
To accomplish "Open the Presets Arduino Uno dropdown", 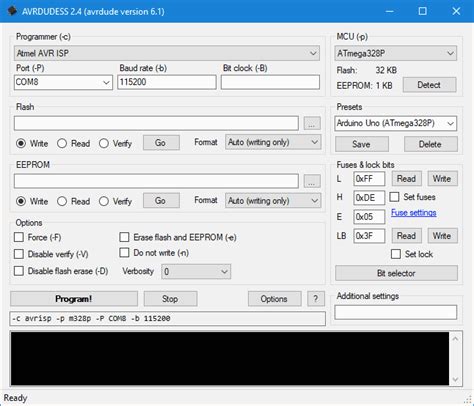I will point(396,123).
